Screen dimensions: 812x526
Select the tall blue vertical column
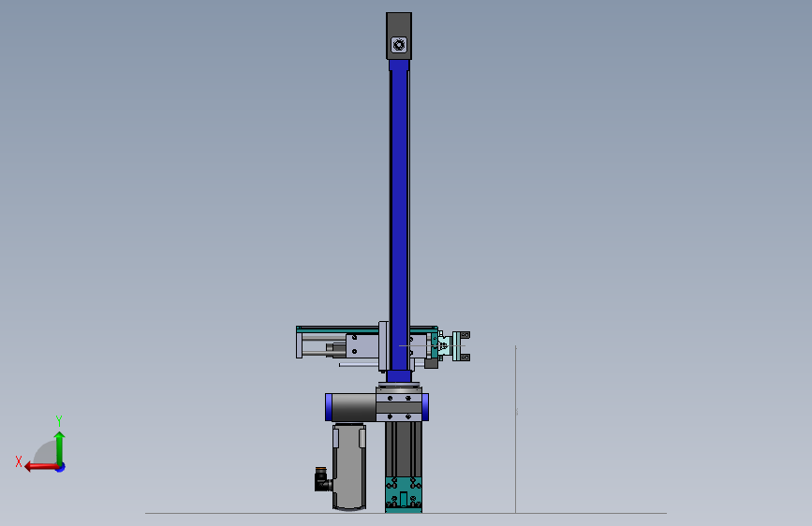point(399,220)
